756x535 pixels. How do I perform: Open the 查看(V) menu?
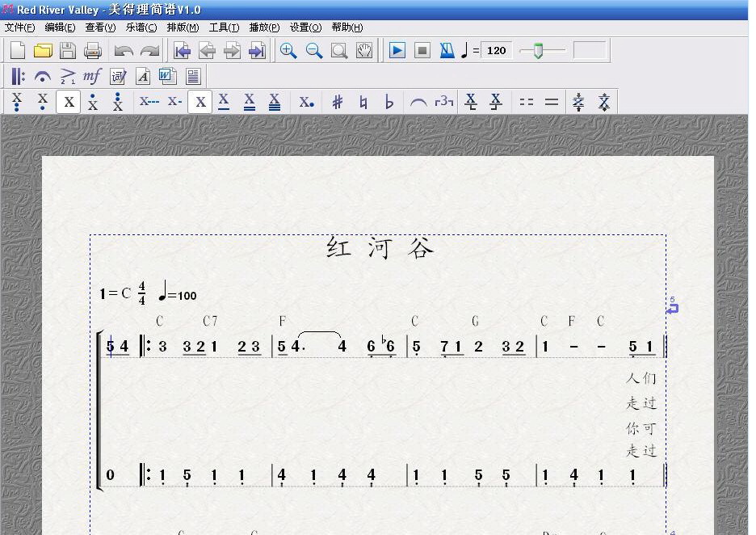(x=101, y=27)
